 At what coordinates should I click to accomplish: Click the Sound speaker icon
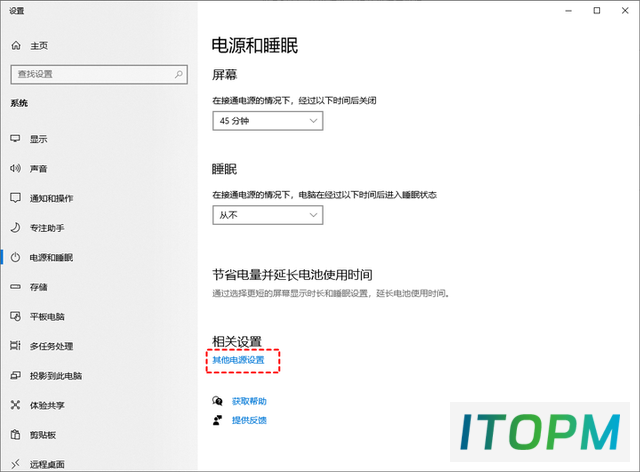[x=15, y=168]
